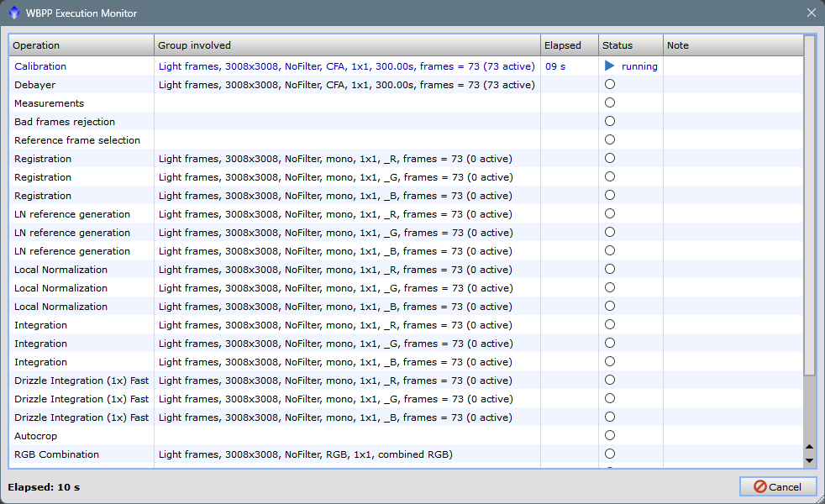The image size is (825, 504).
Task: Click the Status column header
Action: click(630, 45)
